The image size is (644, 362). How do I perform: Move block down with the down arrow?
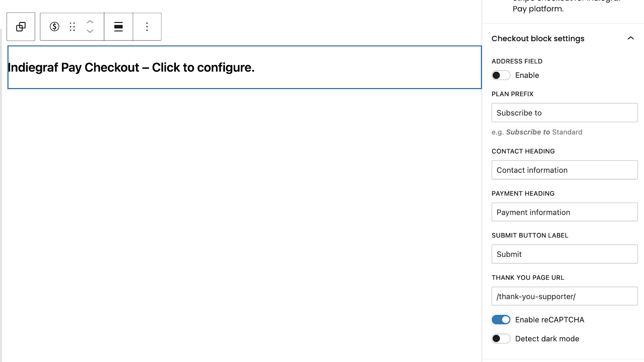tap(90, 32)
